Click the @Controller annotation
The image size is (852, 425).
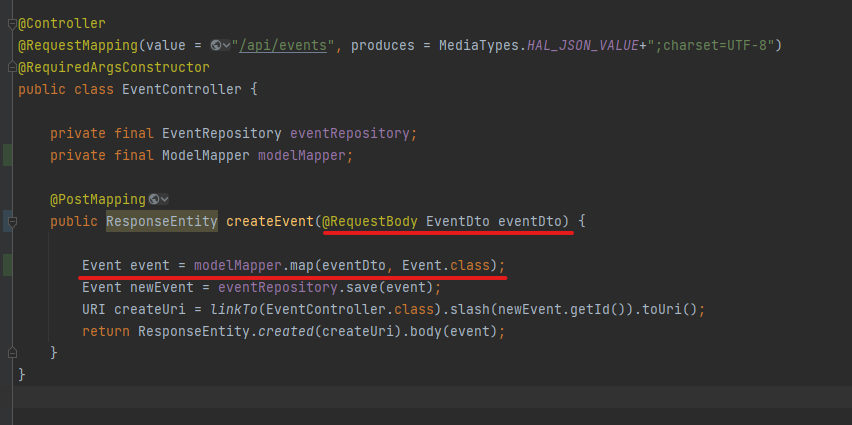click(62, 24)
